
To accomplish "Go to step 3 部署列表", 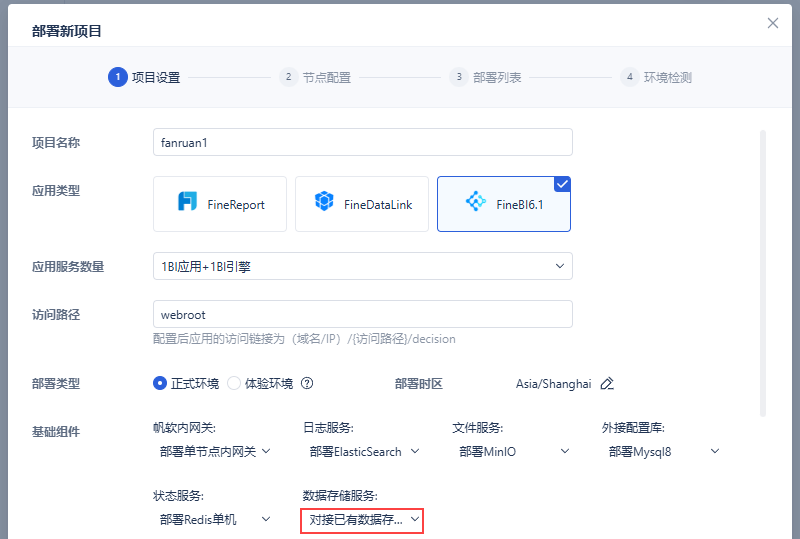I will [x=485, y=77].
